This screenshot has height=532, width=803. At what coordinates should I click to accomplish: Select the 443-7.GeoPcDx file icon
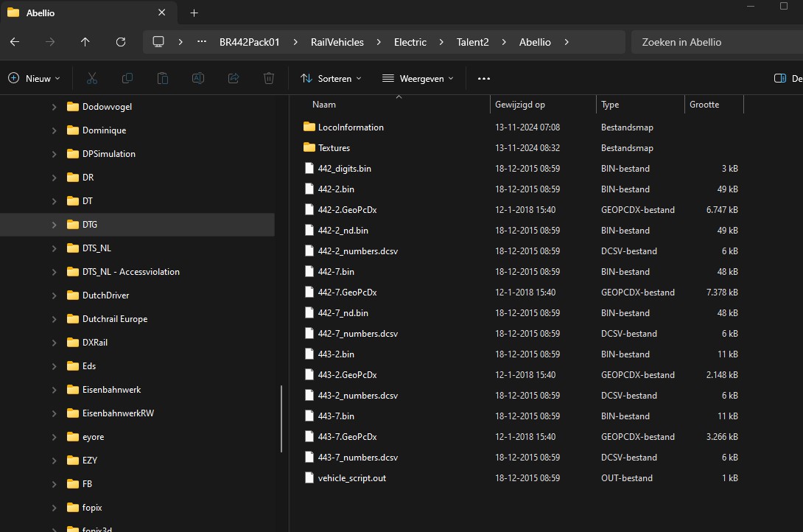pyautogui.click(x=309, y=437)
